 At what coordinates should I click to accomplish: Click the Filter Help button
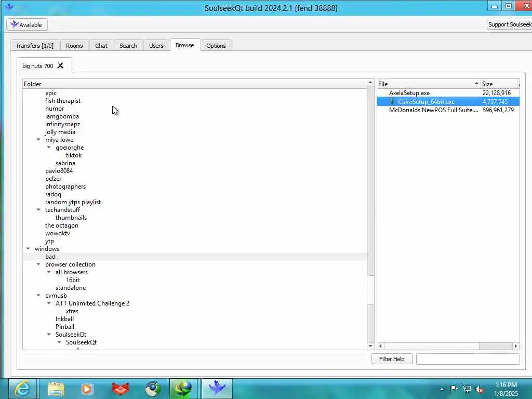coord(392,359)
